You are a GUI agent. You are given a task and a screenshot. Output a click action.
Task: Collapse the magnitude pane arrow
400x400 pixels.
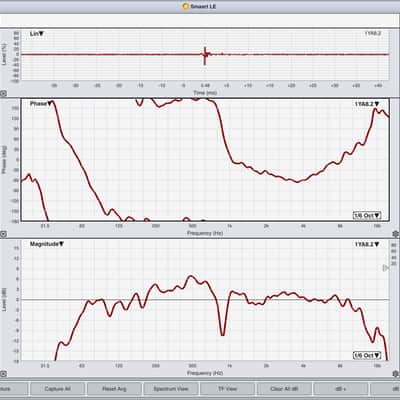click(x=3, y=374)
